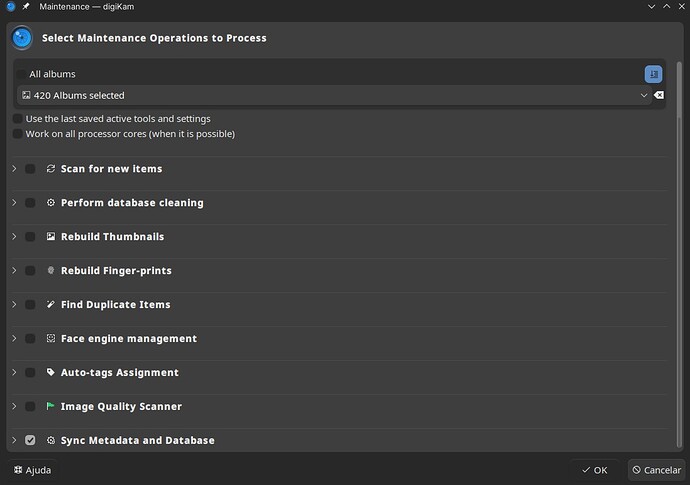Click the Scan for new items refresh icon
This screenshot has height=485, width=690.
tap(51, 169)
